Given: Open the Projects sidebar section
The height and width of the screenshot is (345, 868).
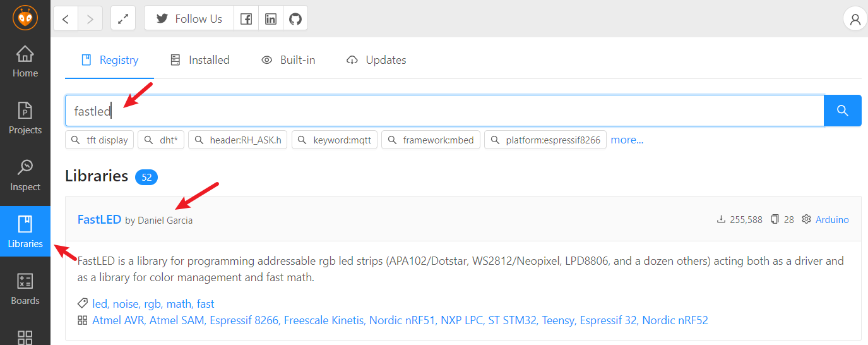Looking at the screenshot, I should click(25, 118).
